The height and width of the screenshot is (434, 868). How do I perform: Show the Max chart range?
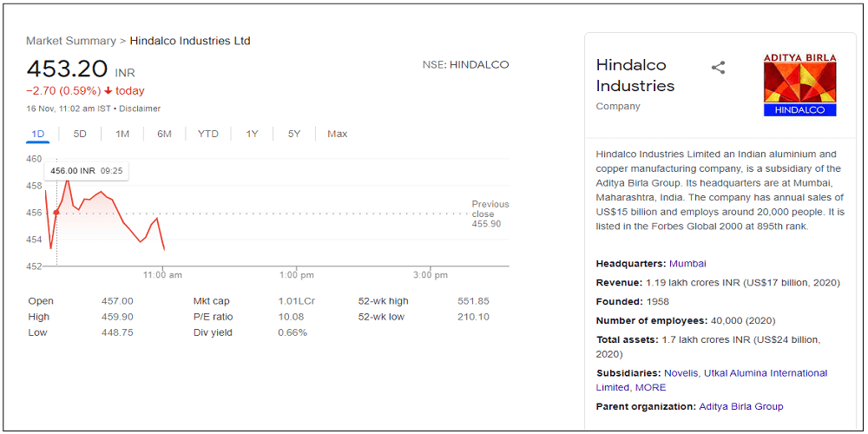[337, 134]
